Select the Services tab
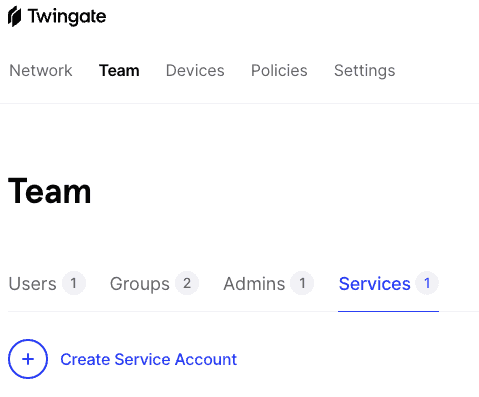Image resolution: width=479 pixels, height=397 pixels. click(389, 284)
